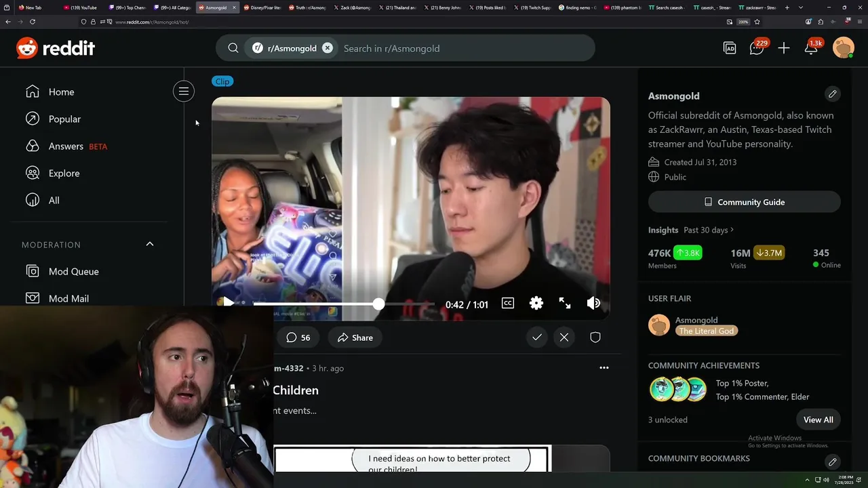868x488 pixels.
Task: Switch to the Disney/Pixar browser tab
Action: (261, 7)
